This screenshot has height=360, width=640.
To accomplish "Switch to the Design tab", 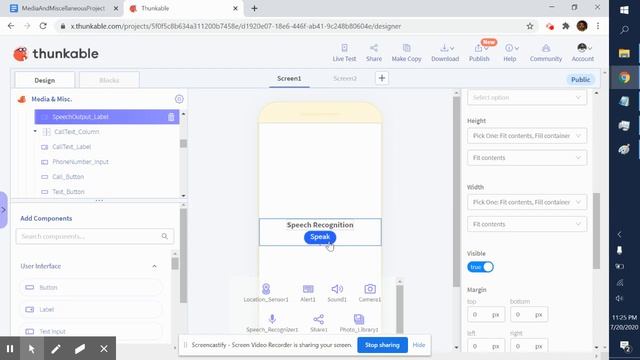I will tap(45, 80).
